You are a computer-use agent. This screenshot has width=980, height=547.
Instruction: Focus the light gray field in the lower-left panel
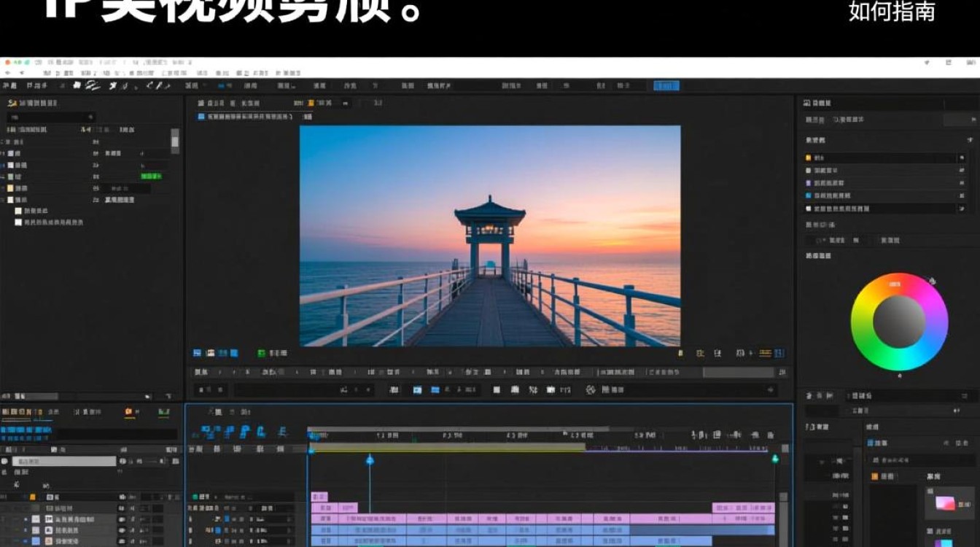coord(63,462)
